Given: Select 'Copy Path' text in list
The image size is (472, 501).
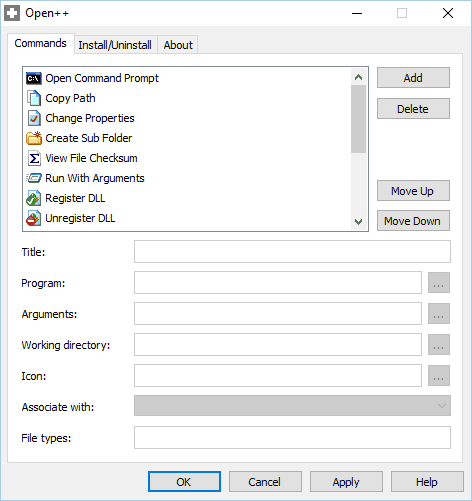Looking at the screenshot, I should pyautogui.click(x=70, y=98).
